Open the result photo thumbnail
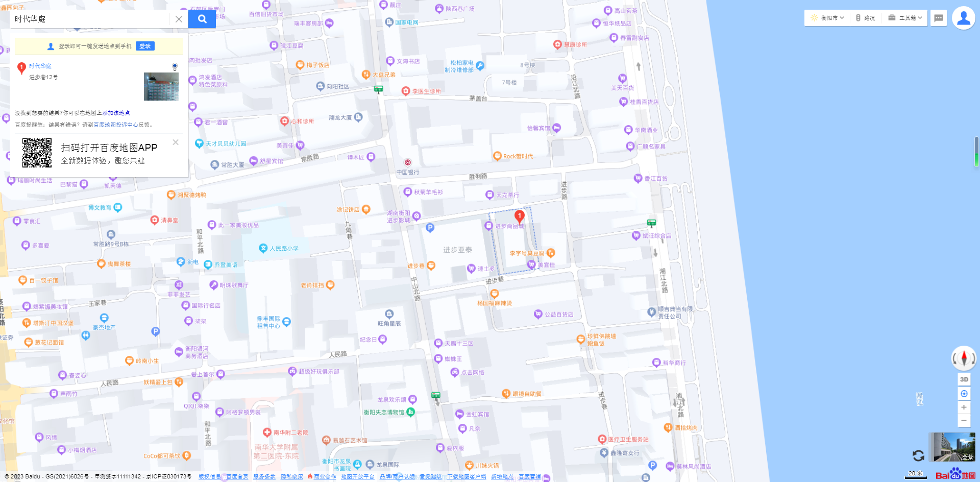Viewport: 980px width, 482px height. (x=161, y=86)
